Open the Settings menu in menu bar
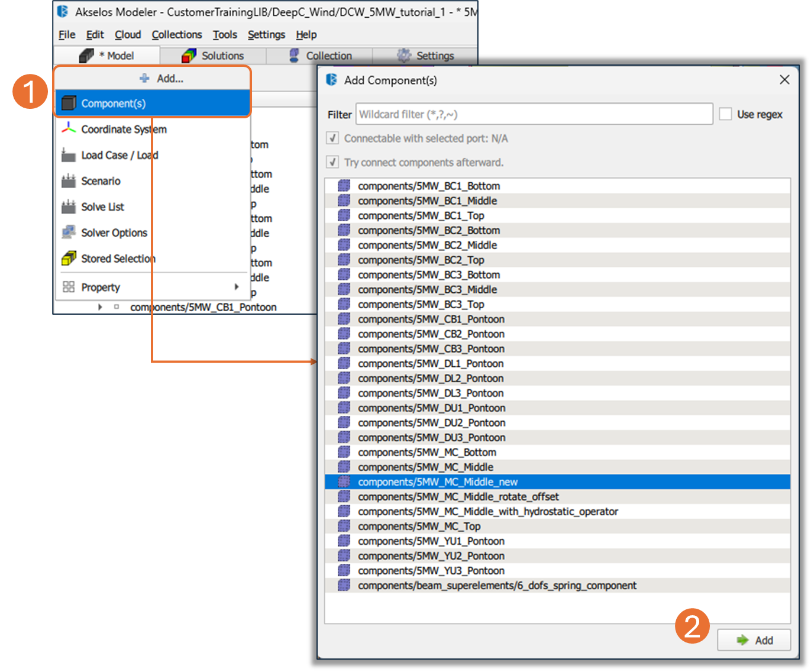The width and height of the screenshot is (811, 672). tap(266, 34)
